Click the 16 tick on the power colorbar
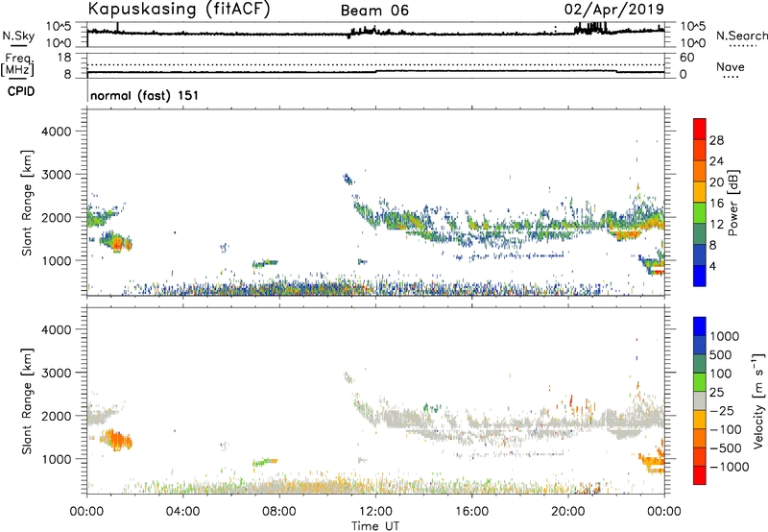 (716, 204)
